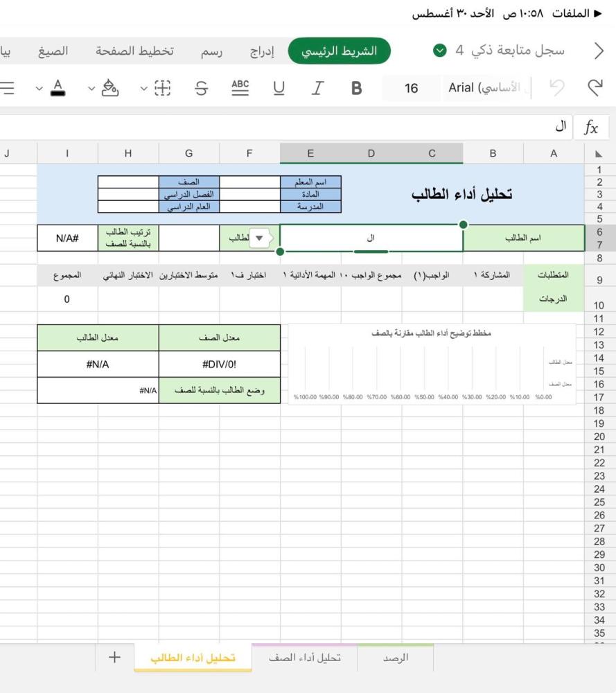Switch to the الرصد sheet tab
The width and height of the screenshot is (616, 693).
[396, 658]
